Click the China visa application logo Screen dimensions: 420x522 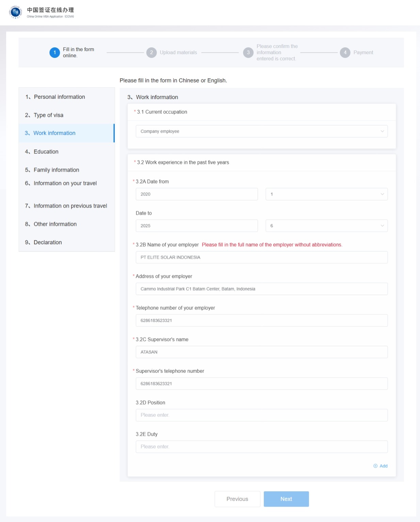[15, 12]
